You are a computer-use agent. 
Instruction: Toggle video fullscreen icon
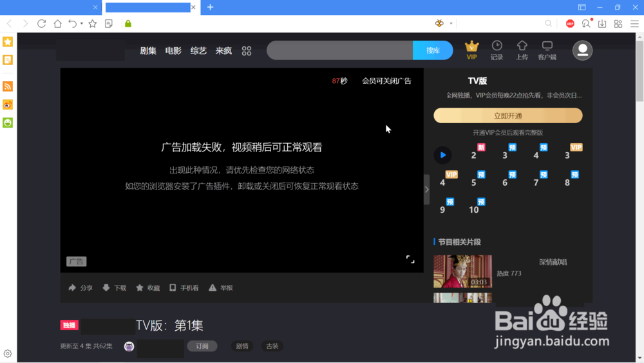click(x=410, y=259)
